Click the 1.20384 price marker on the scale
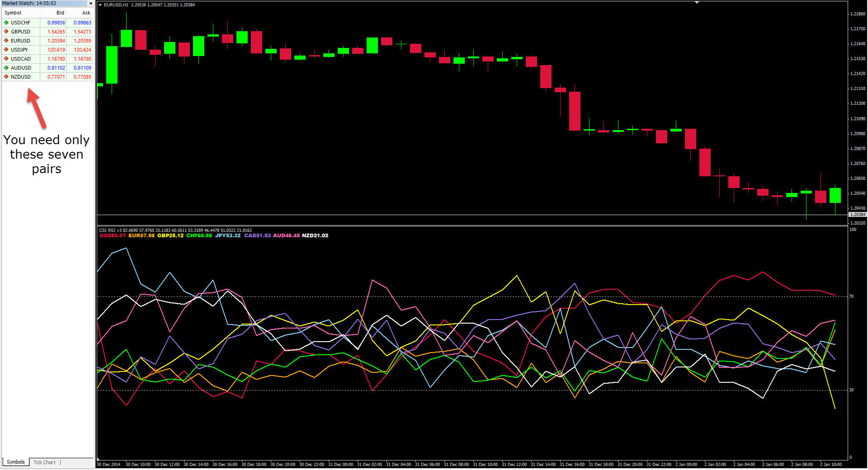Screen dimensions: 868x470 (858, 214)
